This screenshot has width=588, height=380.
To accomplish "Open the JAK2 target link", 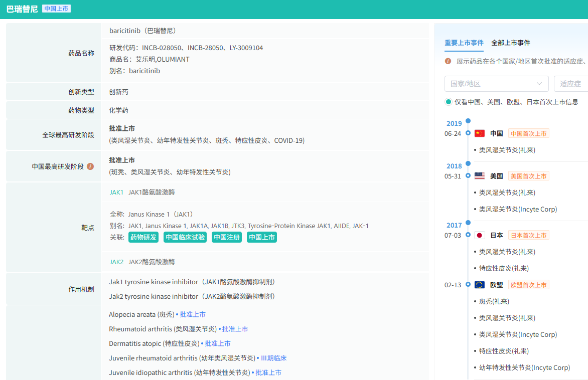I will pyautogui.click(x=116, y=262).
